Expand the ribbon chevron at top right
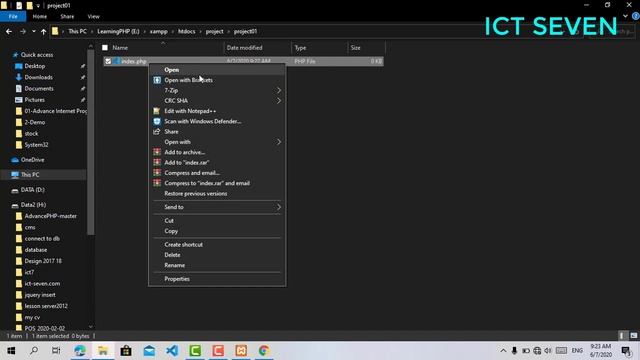This screenshot has width=640, height=360. coord(625,16)
